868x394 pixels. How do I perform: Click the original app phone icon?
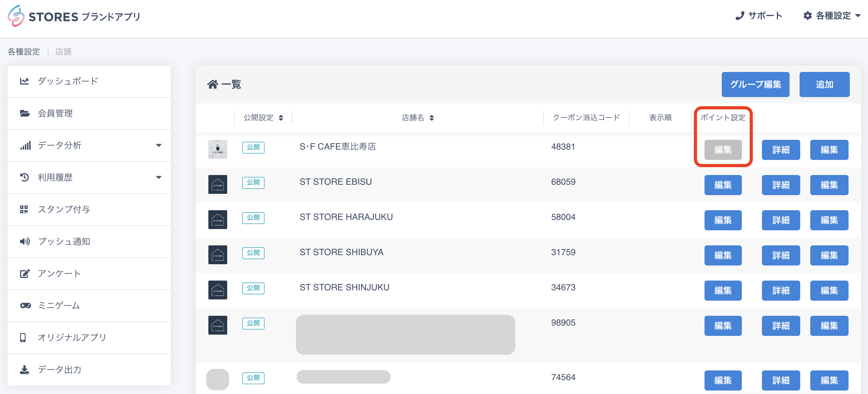click(x=23, y=338)
